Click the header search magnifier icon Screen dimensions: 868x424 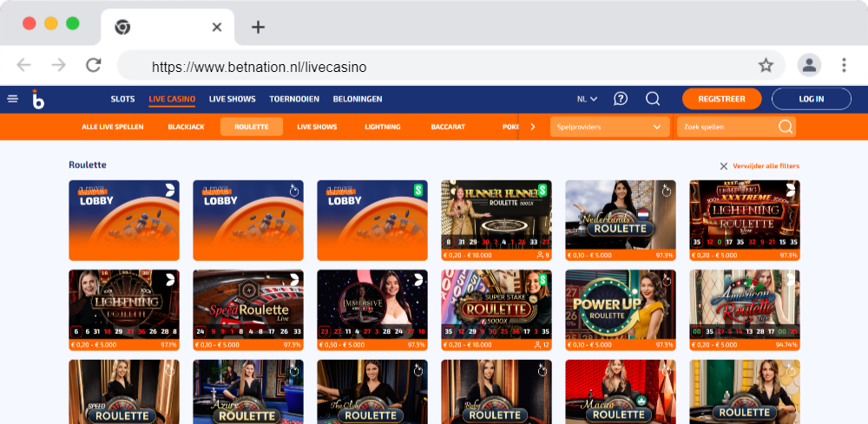(653, 99)
